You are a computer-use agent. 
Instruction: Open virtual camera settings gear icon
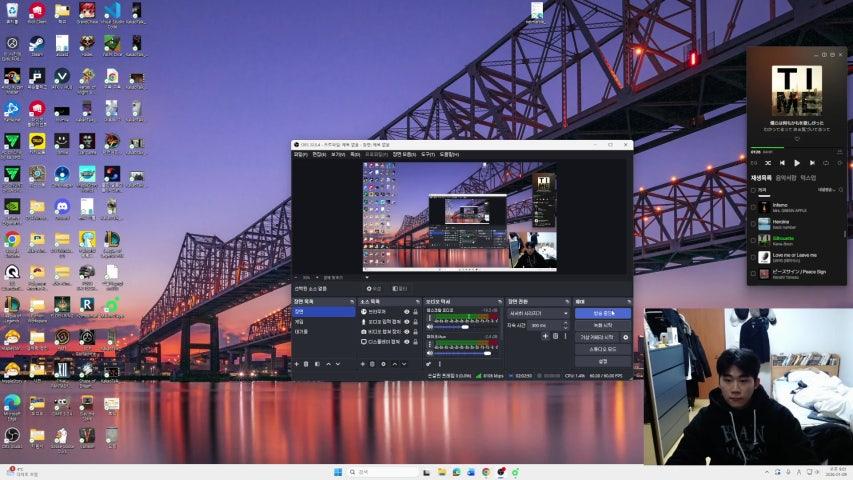(626, 337)
